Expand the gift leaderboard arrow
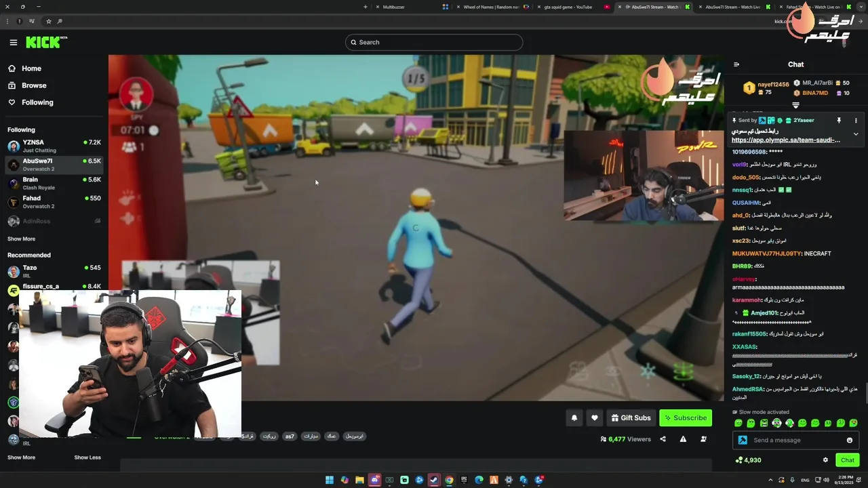The image size is (868, 488). [796, 105]
